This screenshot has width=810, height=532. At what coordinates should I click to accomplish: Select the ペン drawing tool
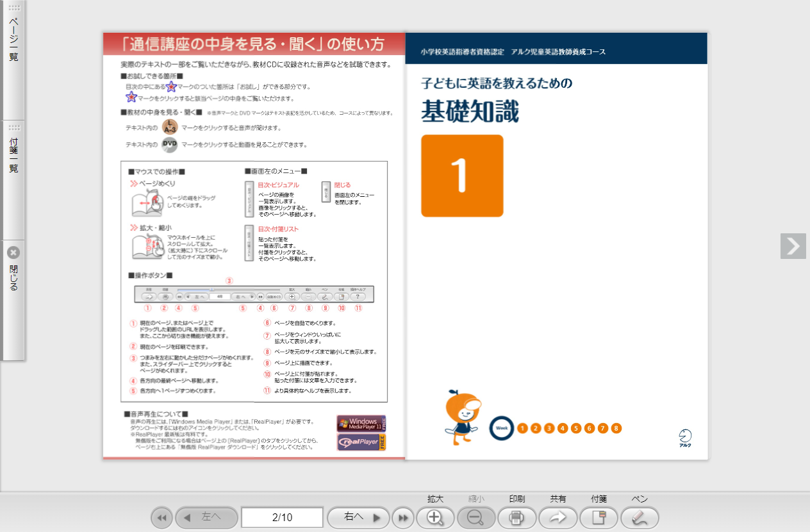640,517
